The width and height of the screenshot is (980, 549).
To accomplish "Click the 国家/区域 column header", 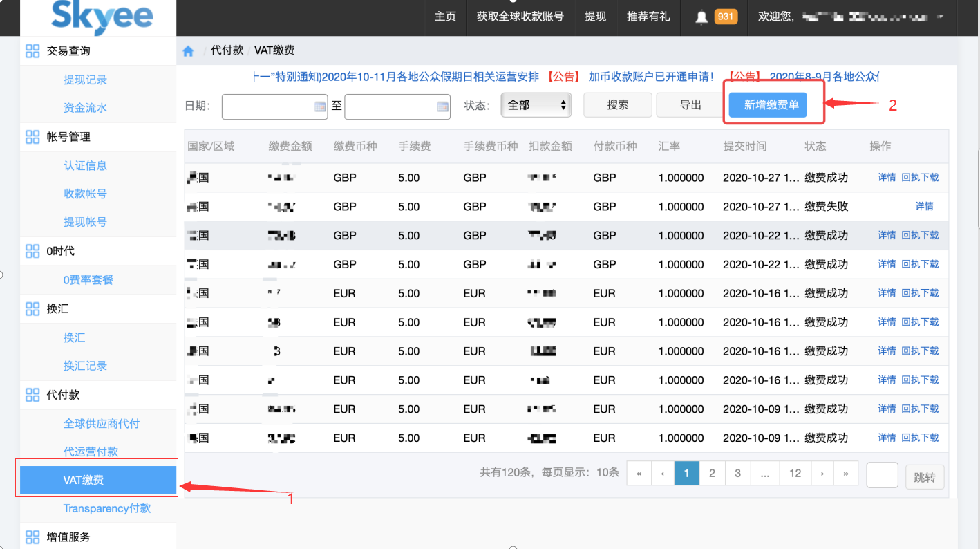I will point(211,146).
